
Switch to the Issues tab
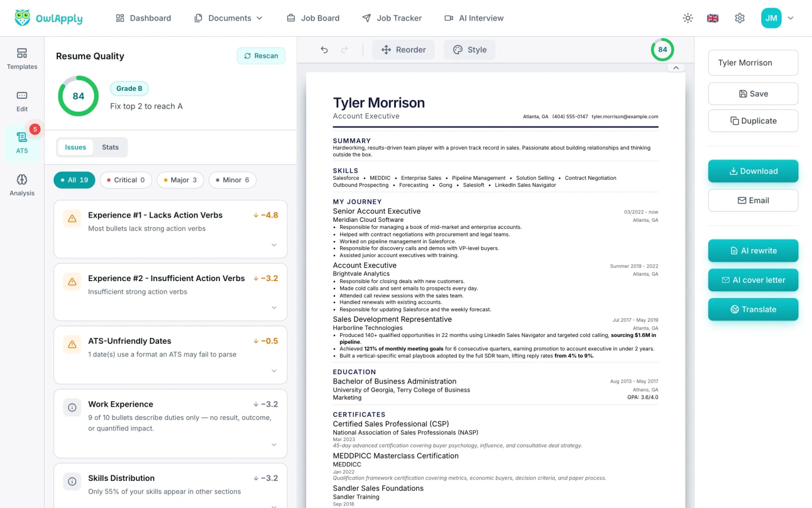(75, 147)
